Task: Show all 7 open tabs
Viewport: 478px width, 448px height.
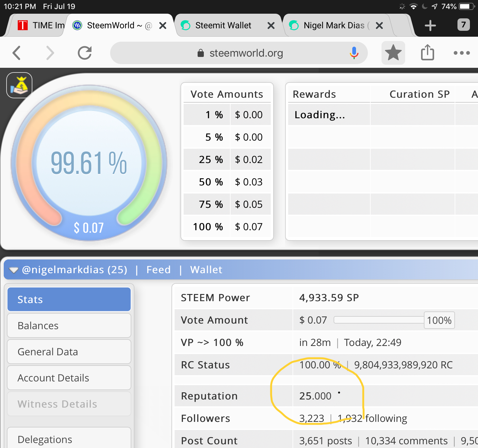Action: tap(463, 25)
